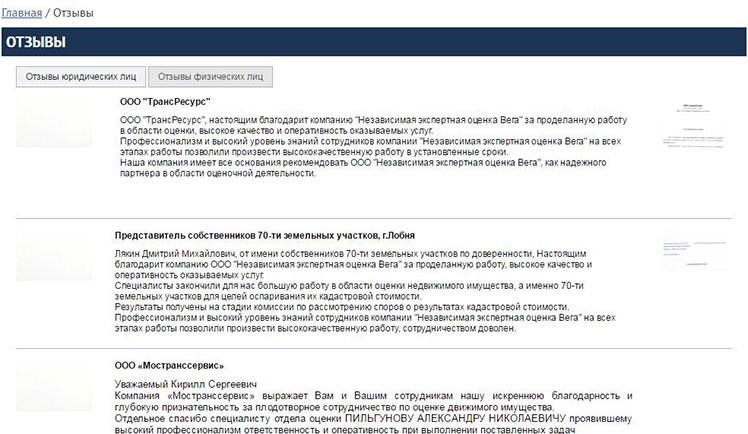
Task: Select the heading Представитель собственников 70-ти земельных участков, г.Лобня
Action: (265, 236)
